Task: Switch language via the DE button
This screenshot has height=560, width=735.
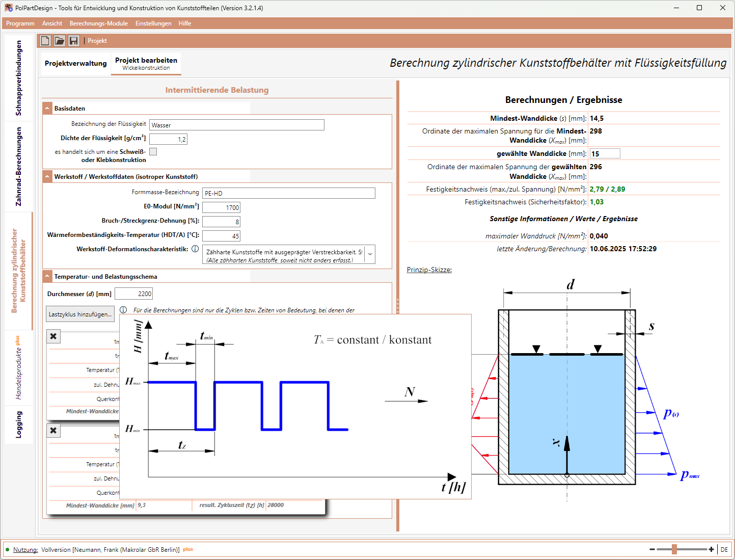Action: click(x=724, y=550)
